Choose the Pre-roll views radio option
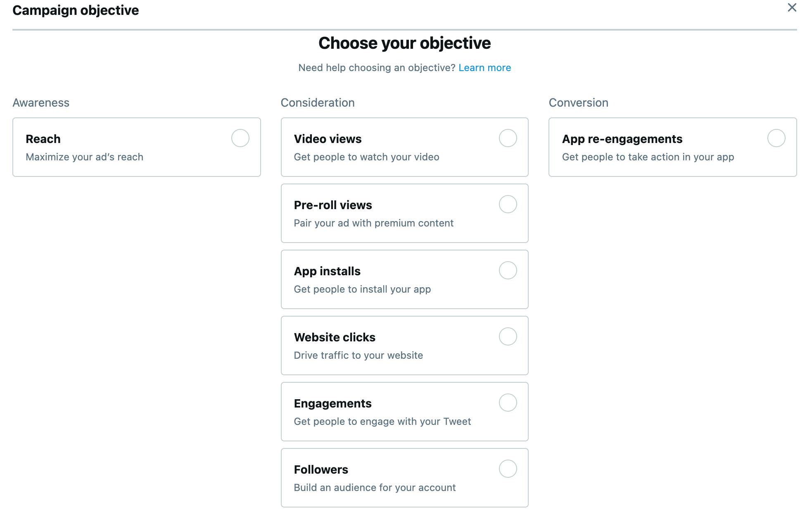812x510 pixels. click(x=508, y=204)
